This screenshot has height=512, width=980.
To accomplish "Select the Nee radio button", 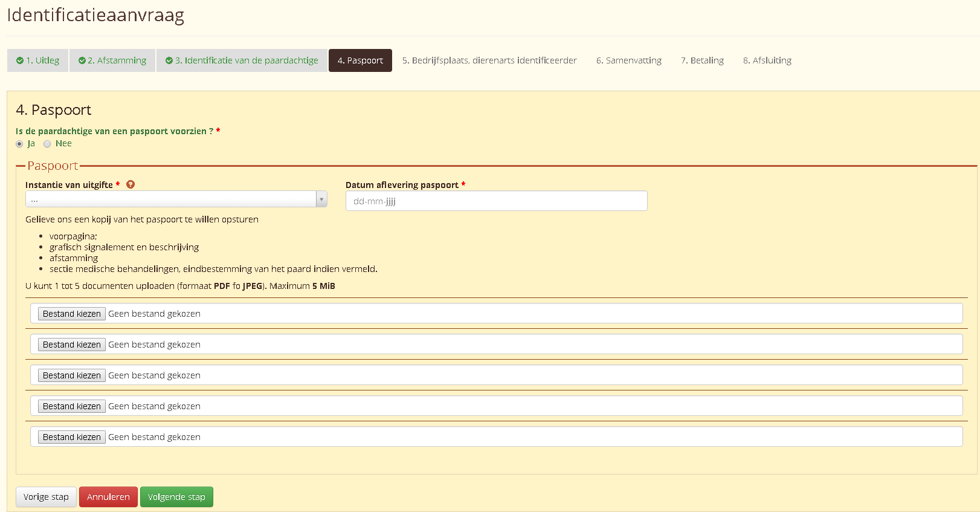I will click(47, 144).
